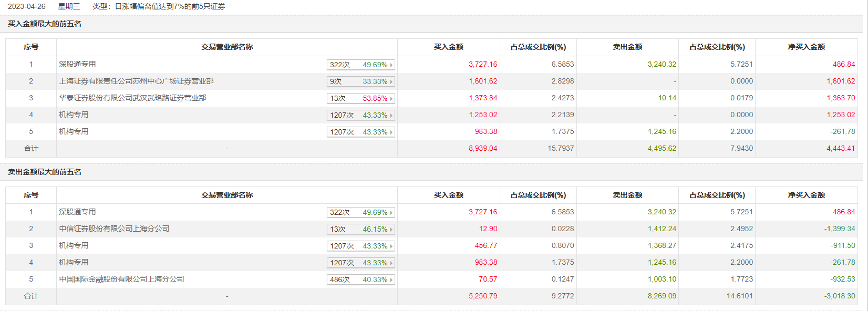The width and height of the screenshot is (868, 311).
Task: Open 上海证券有限责任公司苏州中心广场证券营业部 link
Action: 136,81
